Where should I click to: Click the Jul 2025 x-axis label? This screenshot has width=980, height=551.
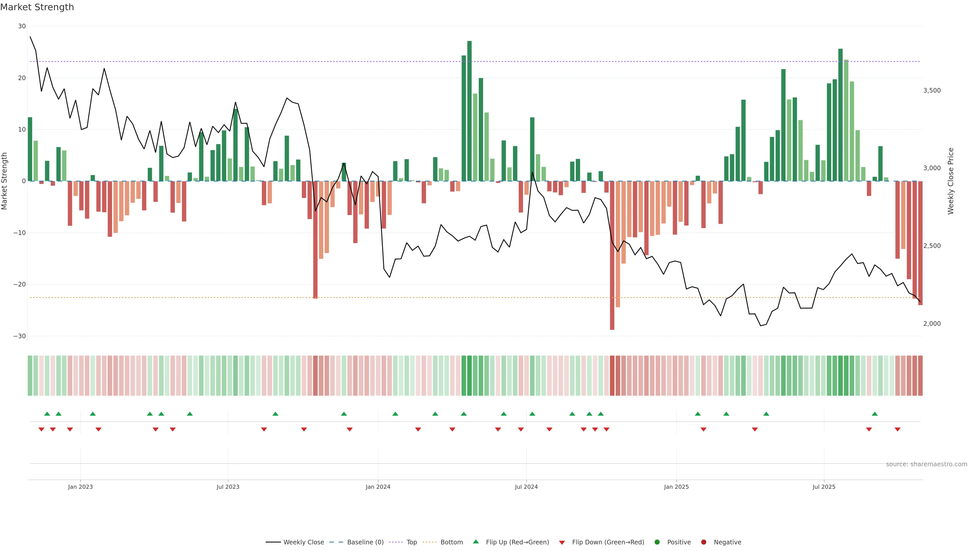coord(824,487)
